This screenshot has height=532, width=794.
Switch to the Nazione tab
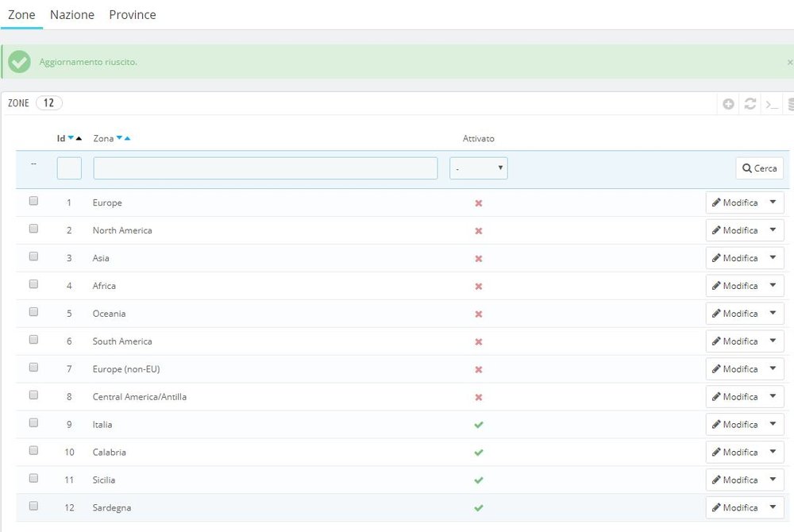coord(72,15)
